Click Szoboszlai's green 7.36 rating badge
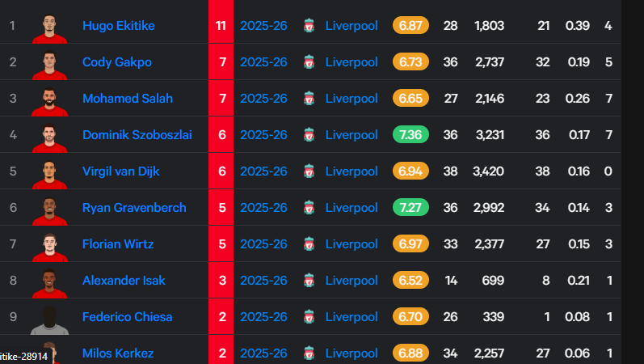The image size is (644, 364). click(410, 135)
